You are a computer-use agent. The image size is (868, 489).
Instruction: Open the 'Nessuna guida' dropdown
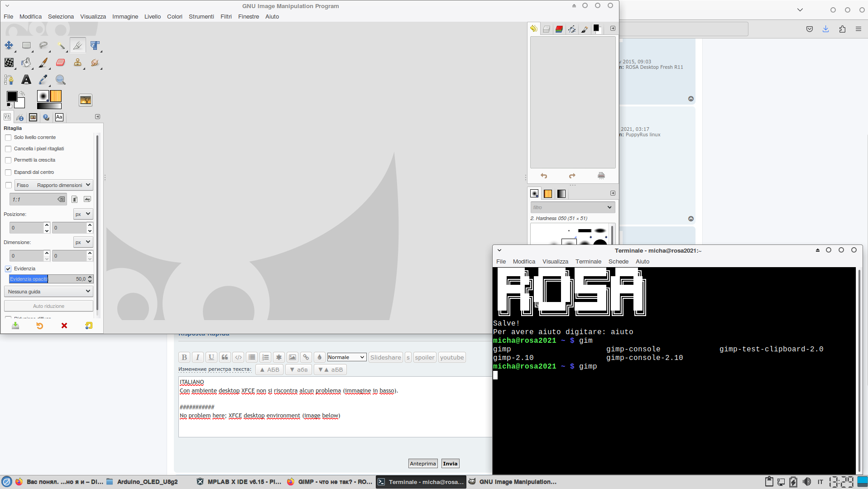pos(48,292)
